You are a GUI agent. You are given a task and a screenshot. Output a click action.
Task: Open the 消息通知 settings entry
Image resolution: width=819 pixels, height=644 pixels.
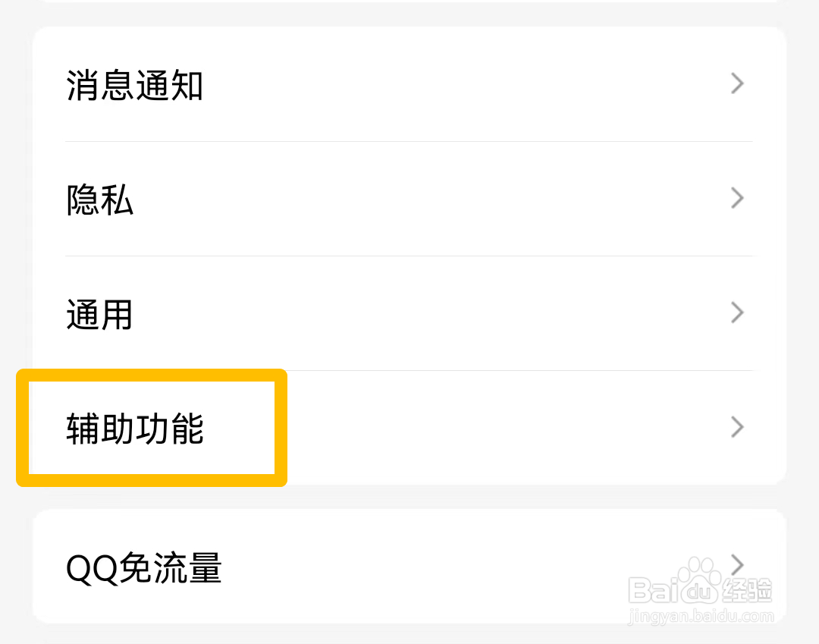pos(134,85)
